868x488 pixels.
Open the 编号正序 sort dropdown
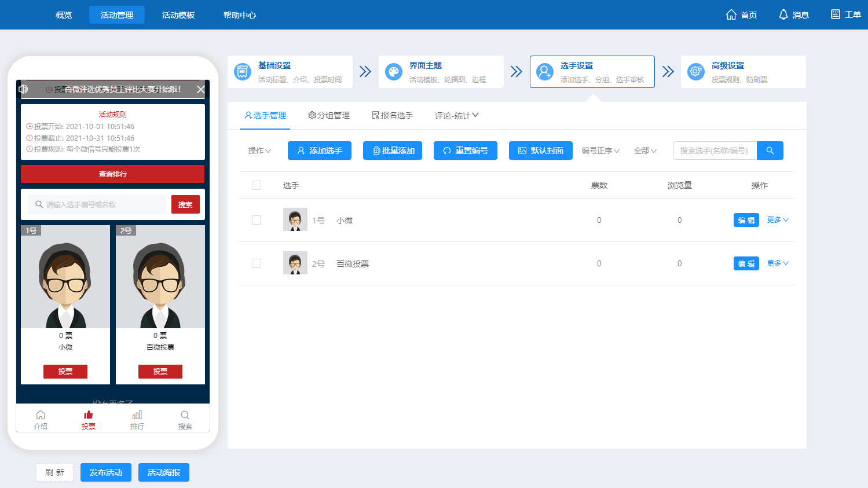tap(600, 151)
